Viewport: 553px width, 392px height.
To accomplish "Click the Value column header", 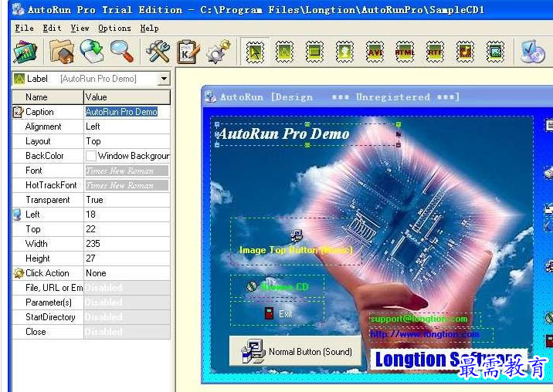I will [127, 97].
